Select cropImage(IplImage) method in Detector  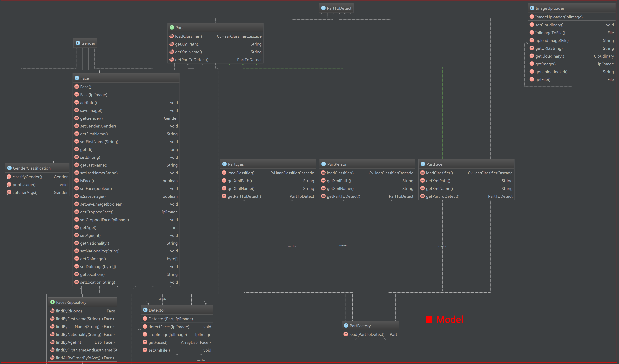click(168, 335)
